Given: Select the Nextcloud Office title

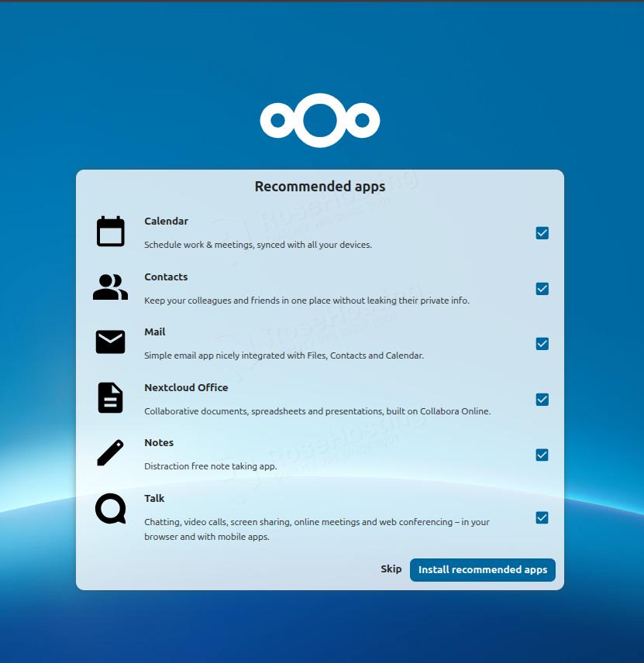Looking at the screenshot, I should point(186,388).
